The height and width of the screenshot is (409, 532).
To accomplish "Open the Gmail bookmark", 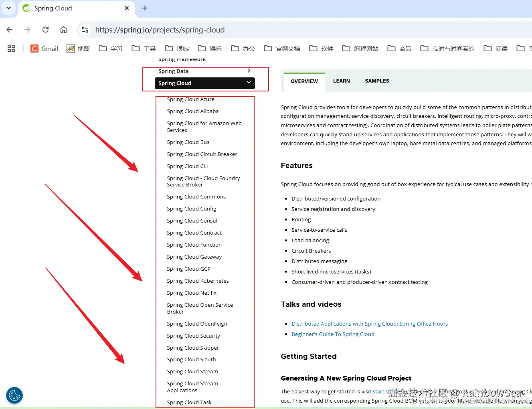I will point(45,49).
